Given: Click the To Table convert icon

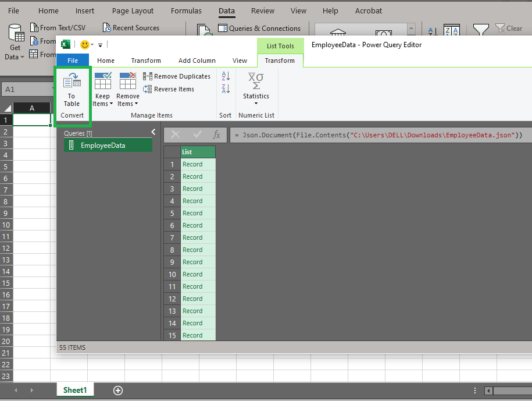Looking at the screenshot, I should [72, 90].
